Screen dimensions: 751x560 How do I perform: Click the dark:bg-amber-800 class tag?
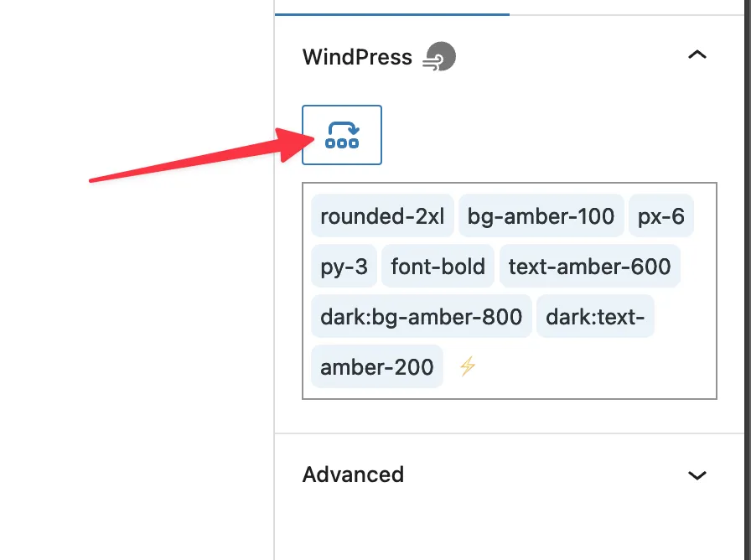pos(421,316)
